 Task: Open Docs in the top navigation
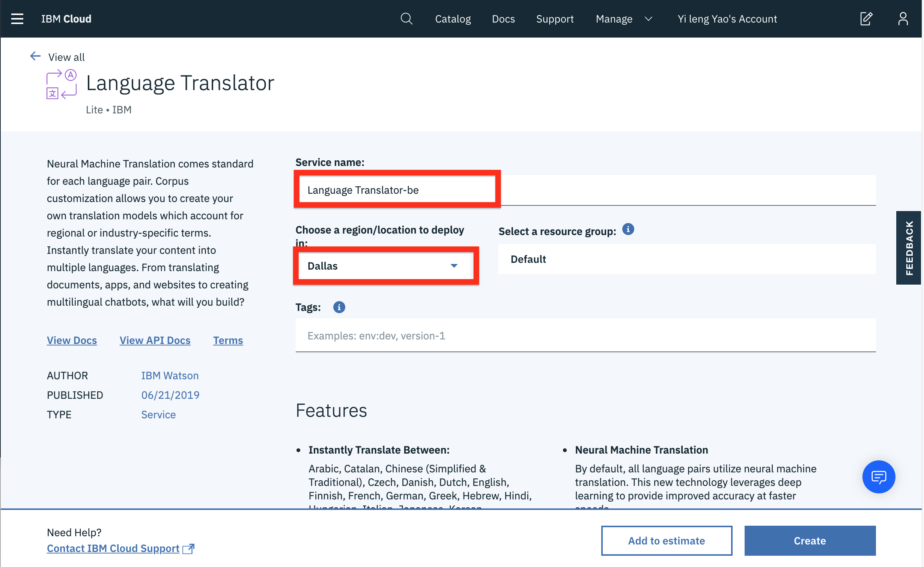[503, 19]
